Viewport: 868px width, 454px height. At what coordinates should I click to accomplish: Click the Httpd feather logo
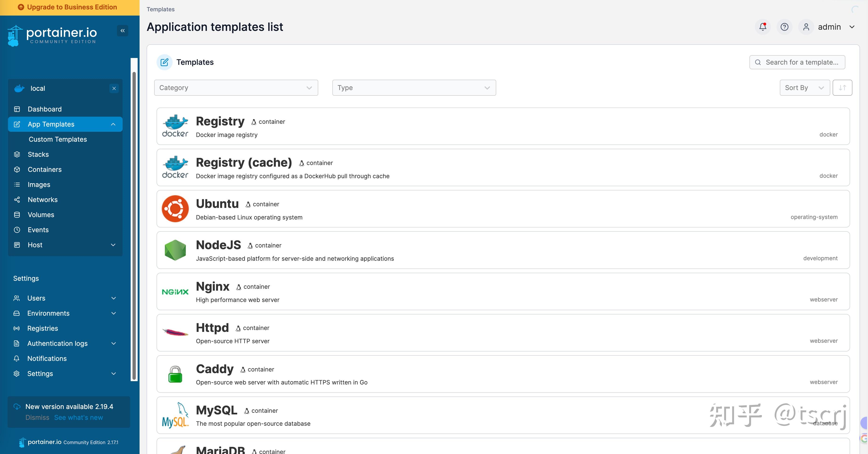click(x=175, y=333)
